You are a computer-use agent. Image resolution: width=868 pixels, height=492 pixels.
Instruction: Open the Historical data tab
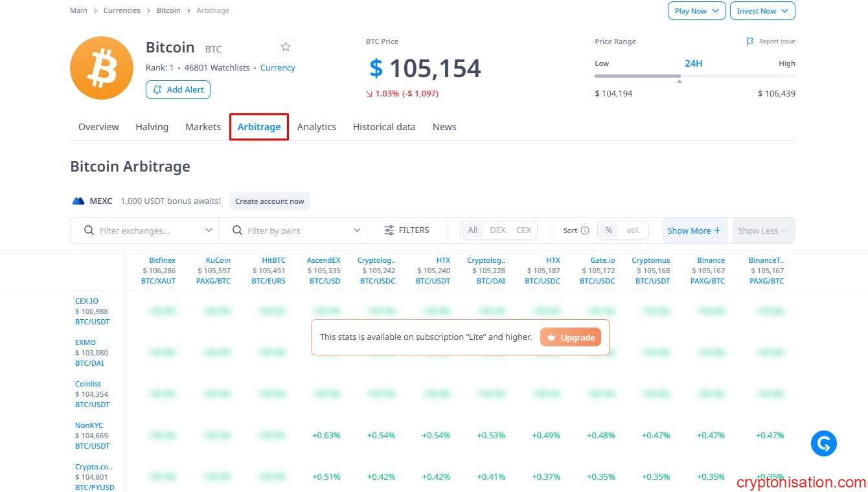(x=384, y=127)
